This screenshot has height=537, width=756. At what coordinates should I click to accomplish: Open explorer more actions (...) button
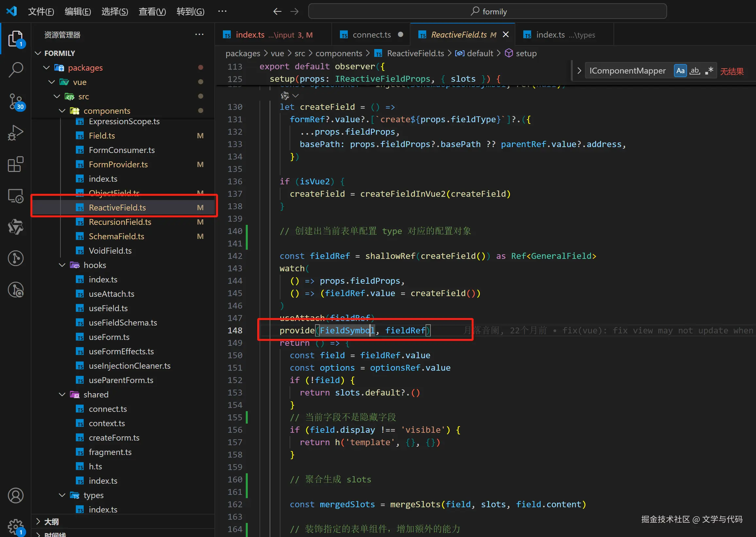(199, 35)
